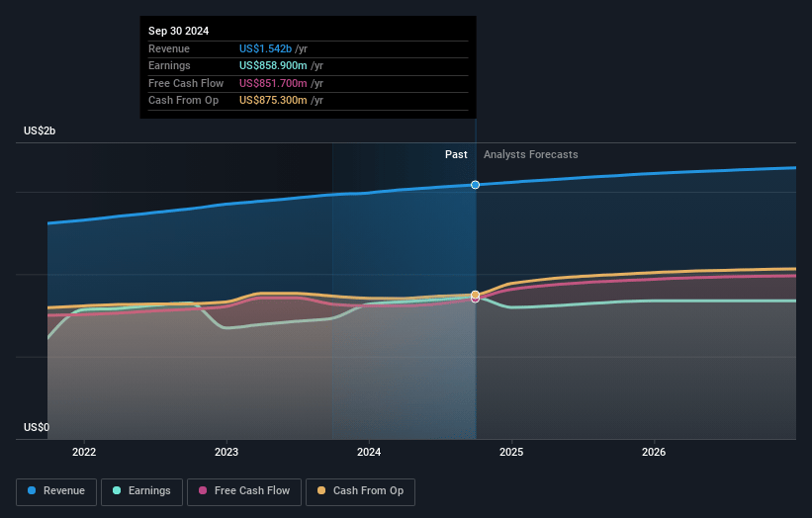Select the 2023 x-axis label

coord(226,452)
